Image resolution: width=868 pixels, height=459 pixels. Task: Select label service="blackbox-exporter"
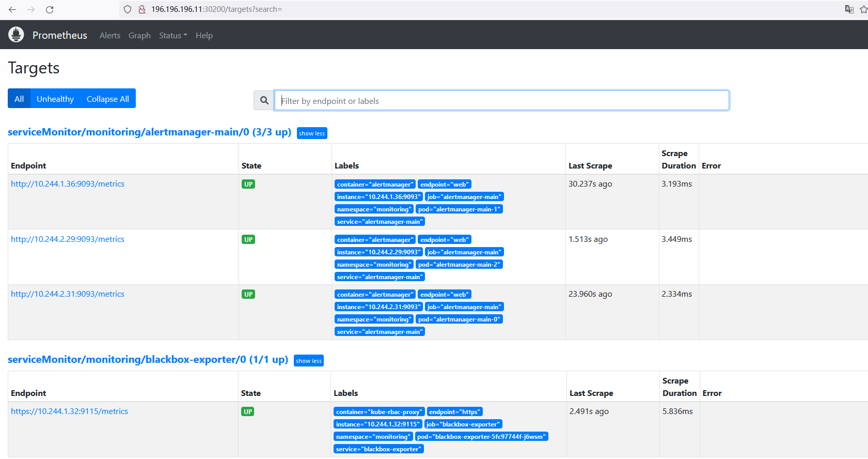[x=378, y=449]
